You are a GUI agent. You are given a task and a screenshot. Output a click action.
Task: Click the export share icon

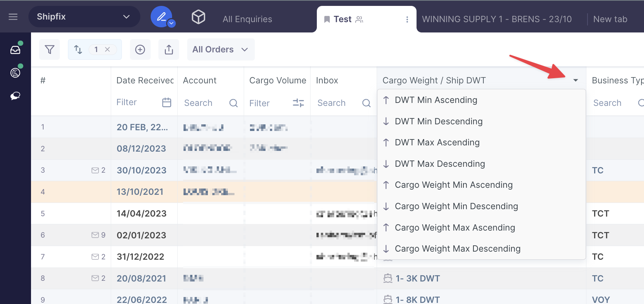169,49
